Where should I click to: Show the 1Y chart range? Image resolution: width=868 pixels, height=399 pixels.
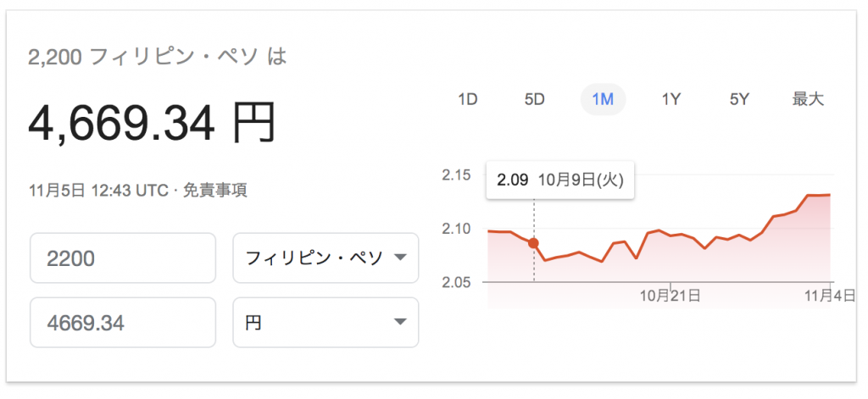[x=671, y=100]
